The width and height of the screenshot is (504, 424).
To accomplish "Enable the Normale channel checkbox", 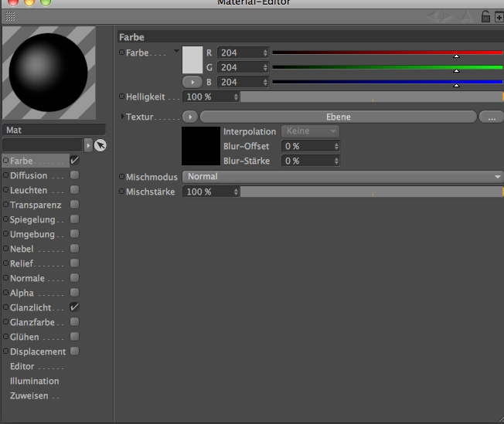I will click(74, 277).
